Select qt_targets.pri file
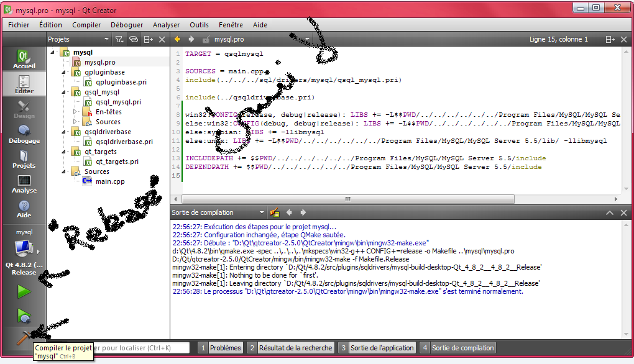 tap(117, 162)
